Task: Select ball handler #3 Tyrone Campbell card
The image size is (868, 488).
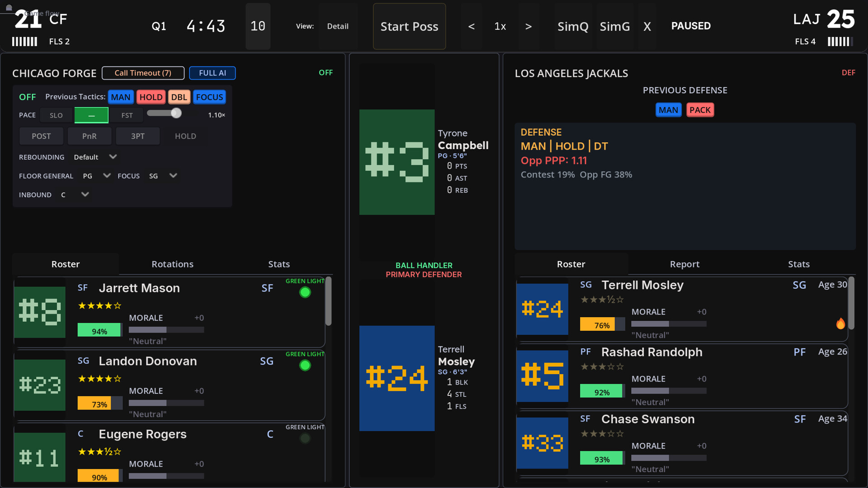Action: pos(397,162)
